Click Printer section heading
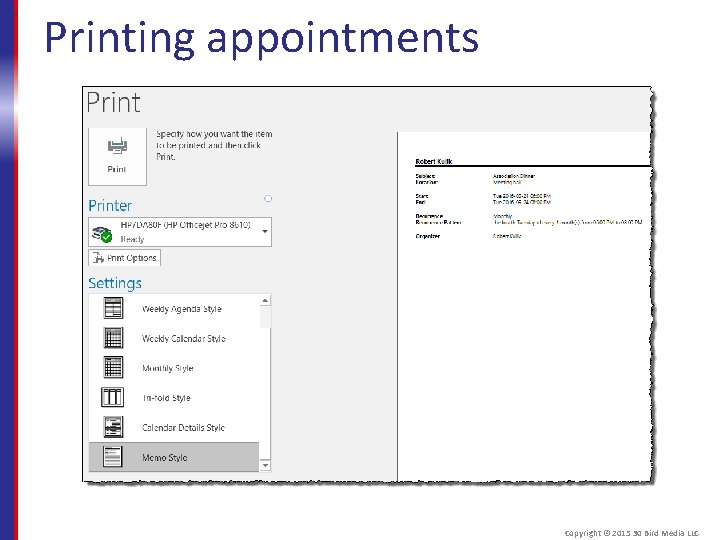The height and width of the screenshot is (540, 720). tap(110, 206)
